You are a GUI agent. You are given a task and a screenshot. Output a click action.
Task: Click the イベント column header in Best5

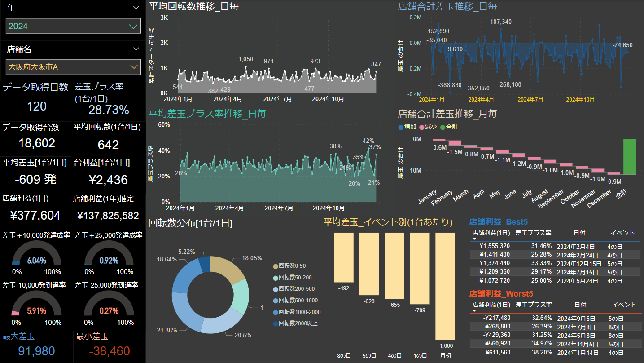coord(622,233)
